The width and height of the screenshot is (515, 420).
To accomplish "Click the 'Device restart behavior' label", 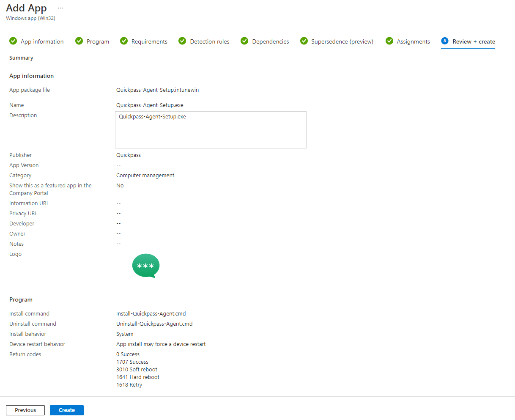I will point(37,344).
